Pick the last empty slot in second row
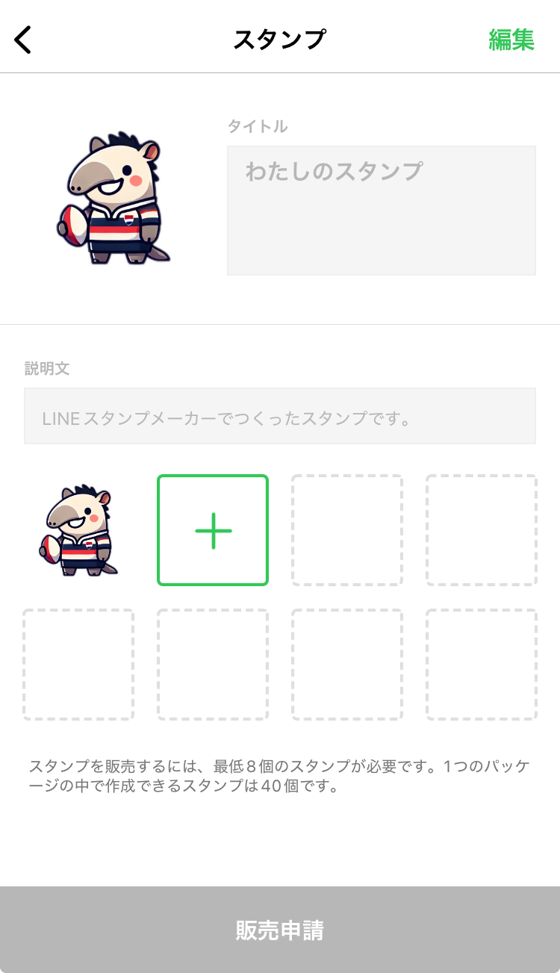The height and width of the screenshot is (973, 560). click(482, 665)
